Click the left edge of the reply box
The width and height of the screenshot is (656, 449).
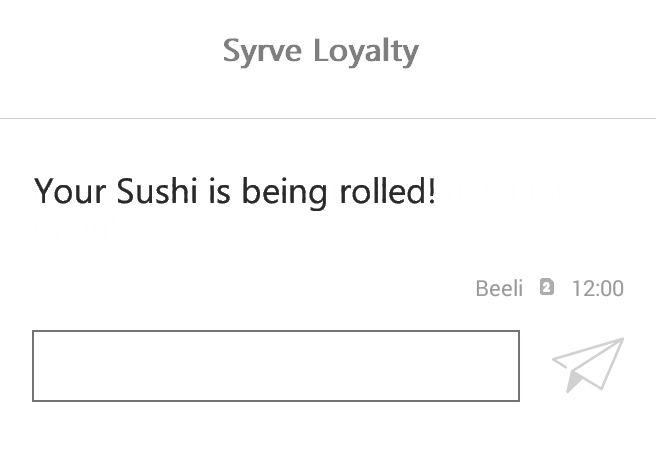click(40, 365)
